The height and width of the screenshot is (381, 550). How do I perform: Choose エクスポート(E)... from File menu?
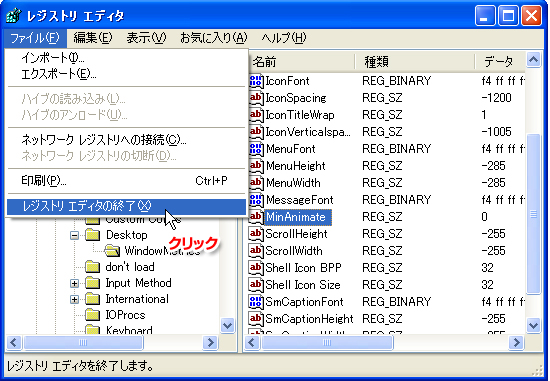pos(126,74)
